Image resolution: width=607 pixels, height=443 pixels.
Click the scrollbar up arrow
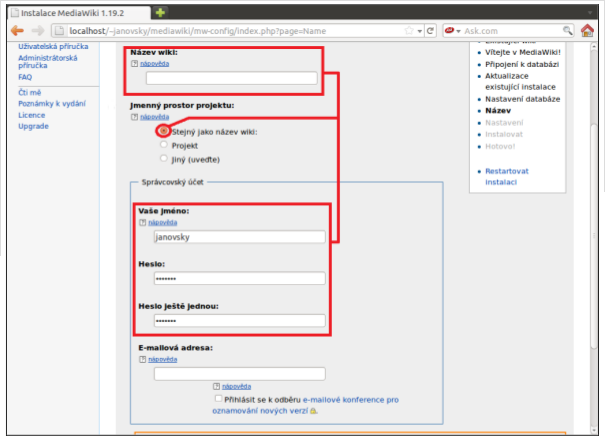[x=594, y=46]
